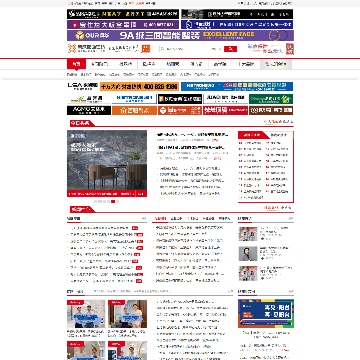Image resolution: width=360 pixels, height=360 pixels.
Task: Select the last grey carousel indicator dot
Action: click(x=118, y=201)
